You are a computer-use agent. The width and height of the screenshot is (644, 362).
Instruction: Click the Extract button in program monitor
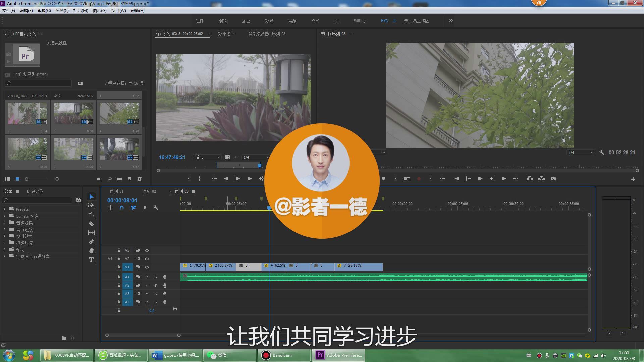click(x=541, y=179)
